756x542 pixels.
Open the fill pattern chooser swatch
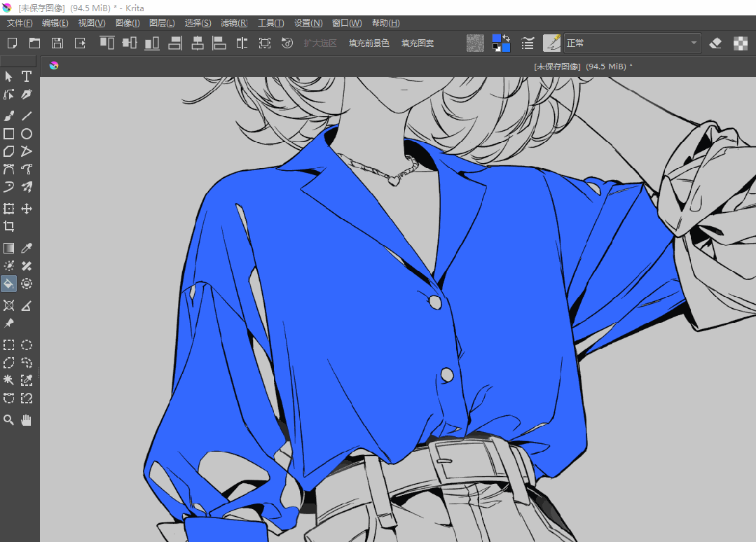click(x=476, y=43)
